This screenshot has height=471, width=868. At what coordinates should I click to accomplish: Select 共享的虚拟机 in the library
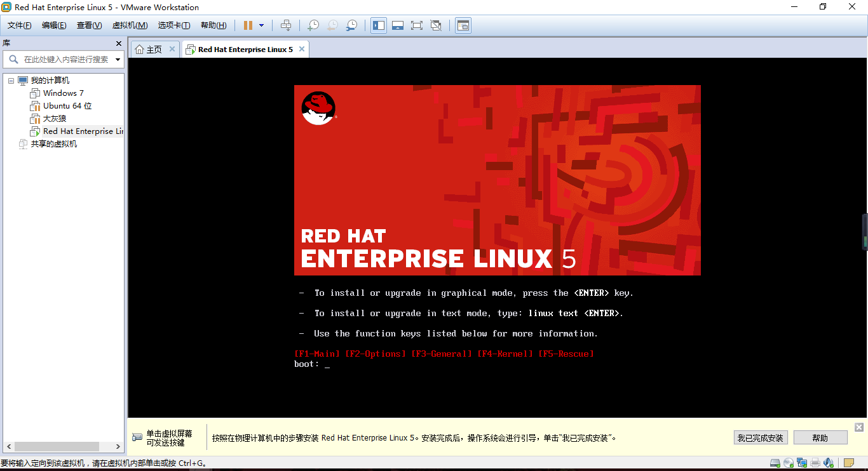point(54,144)
